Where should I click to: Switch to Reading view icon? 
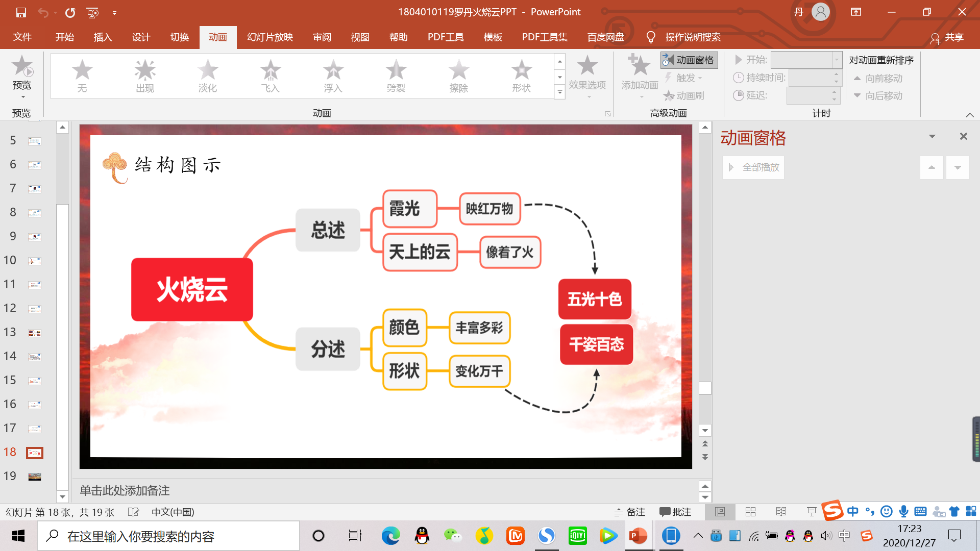[781, 512]
